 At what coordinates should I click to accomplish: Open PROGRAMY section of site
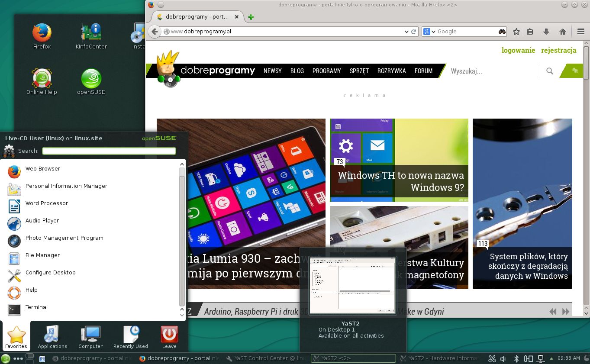(x=327, y=71)
